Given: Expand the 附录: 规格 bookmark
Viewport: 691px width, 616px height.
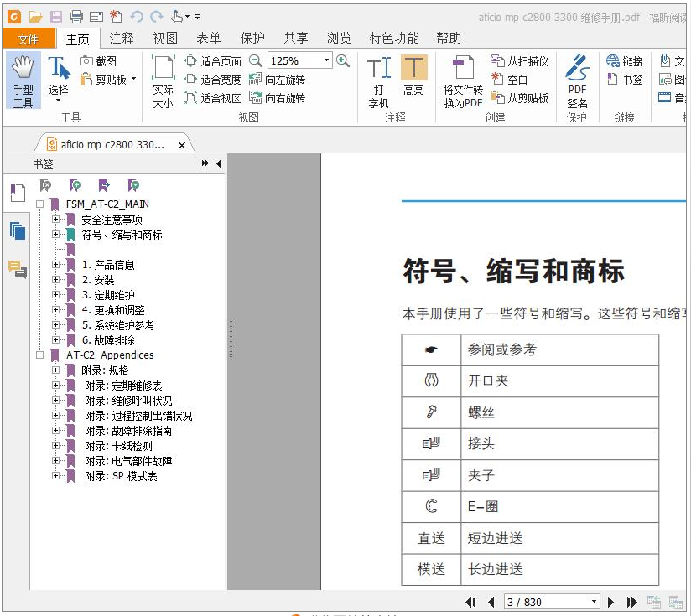Looking at the screenshot, I should click(55, 370).
